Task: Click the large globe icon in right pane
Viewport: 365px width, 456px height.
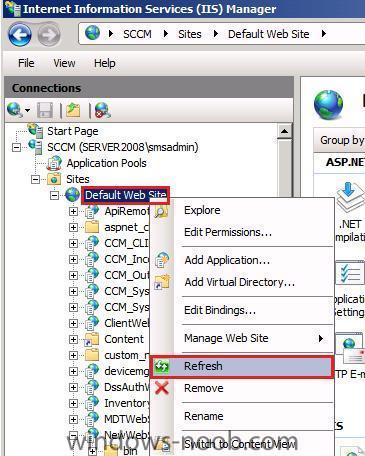Action: 328,104
